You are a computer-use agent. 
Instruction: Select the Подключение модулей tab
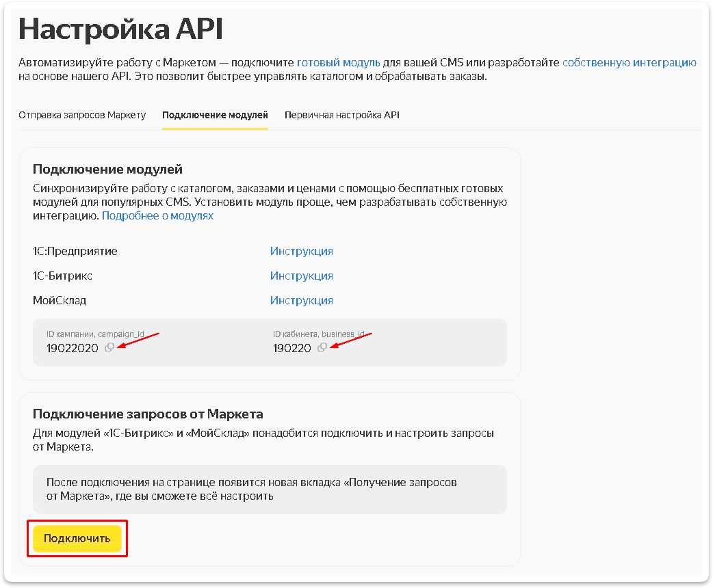pyautogui.click(x=215, y=115)
